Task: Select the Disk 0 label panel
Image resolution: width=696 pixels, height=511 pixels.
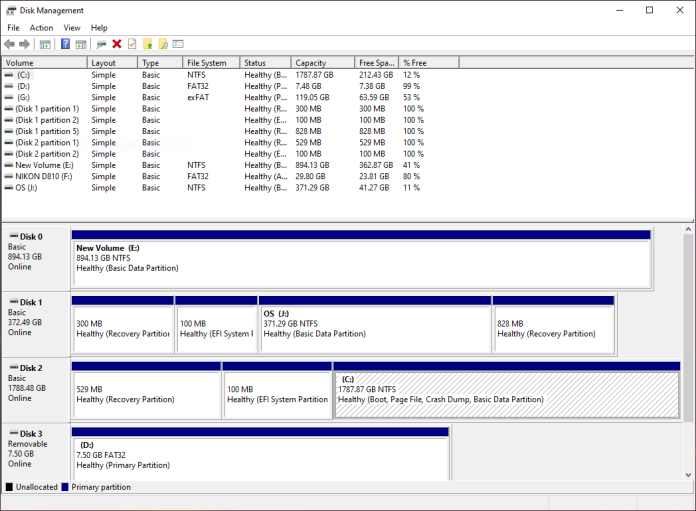Action: pos(36,259)
